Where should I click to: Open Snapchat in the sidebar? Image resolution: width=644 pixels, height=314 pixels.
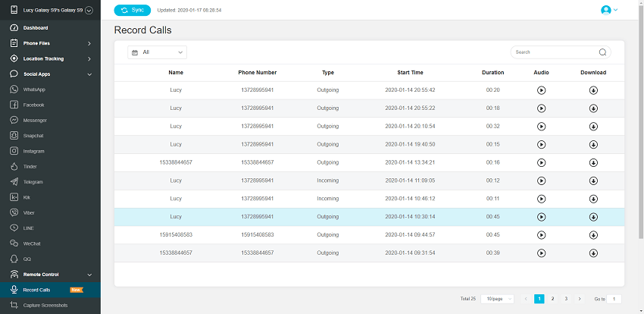[50, 136]
